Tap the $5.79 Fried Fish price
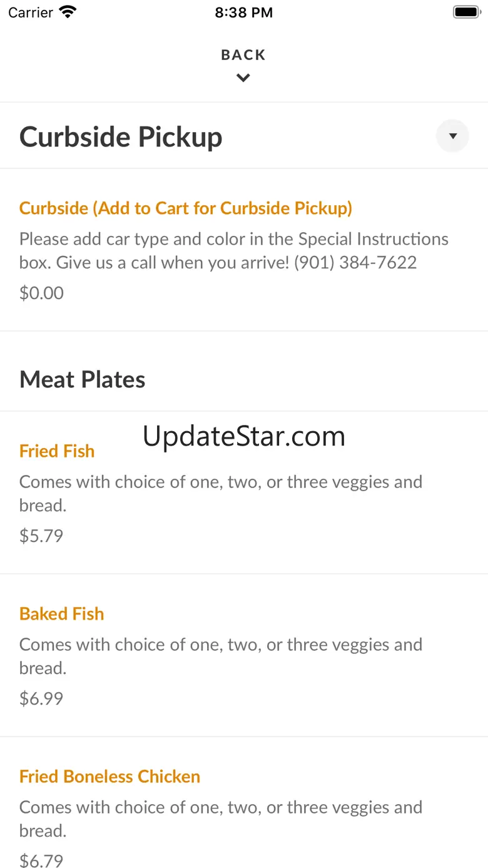 click(x=41, y=536)
